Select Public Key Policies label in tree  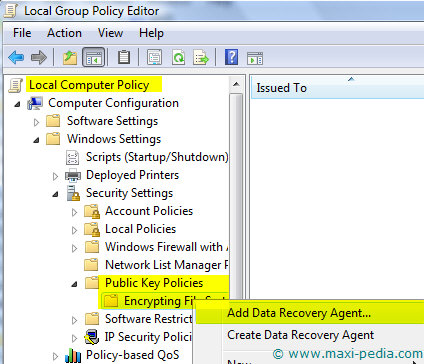154,283
